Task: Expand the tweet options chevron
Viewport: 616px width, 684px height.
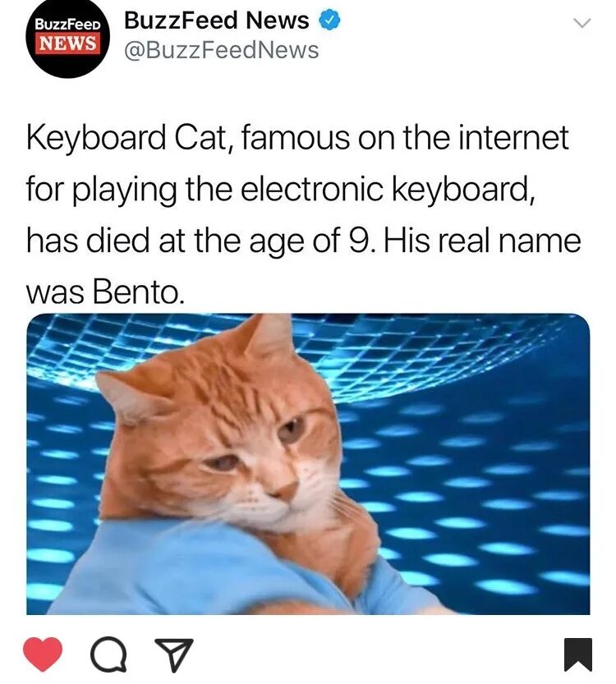Action: pos(582,23)
